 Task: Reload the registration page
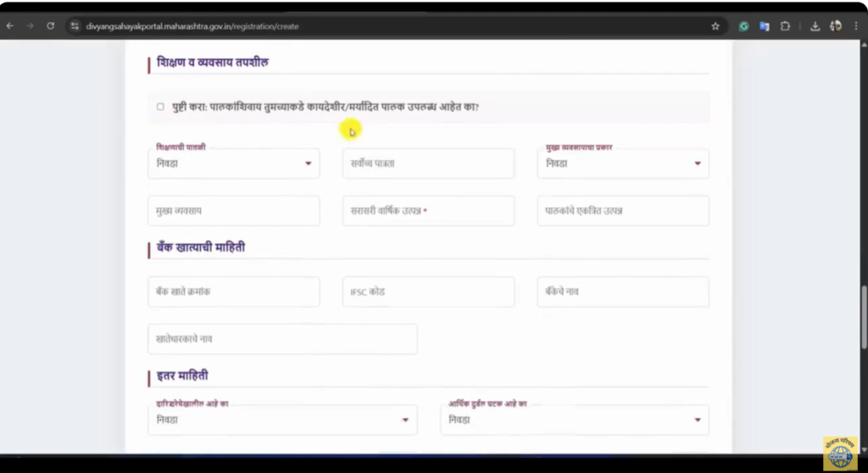pos(51,26)
